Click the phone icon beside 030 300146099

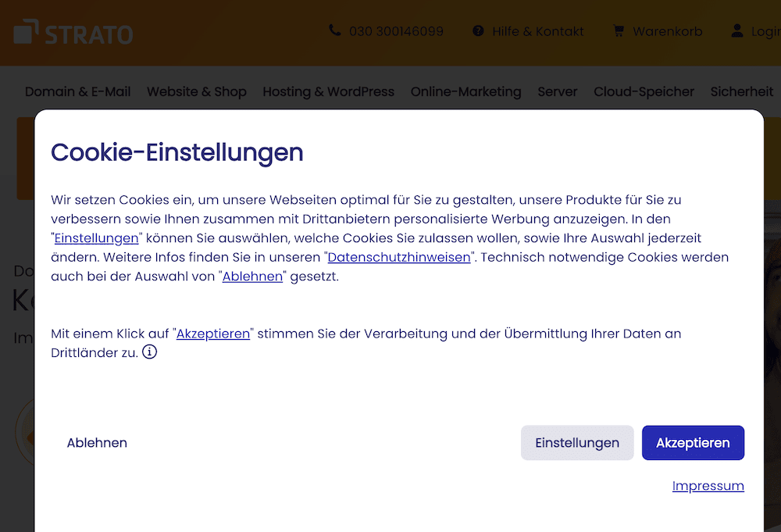click(x=335, y=31)
